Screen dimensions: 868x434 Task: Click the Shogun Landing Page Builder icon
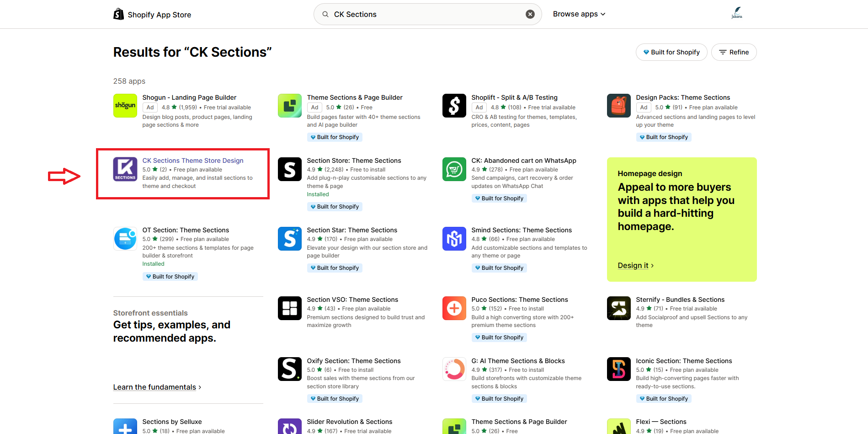125,106
